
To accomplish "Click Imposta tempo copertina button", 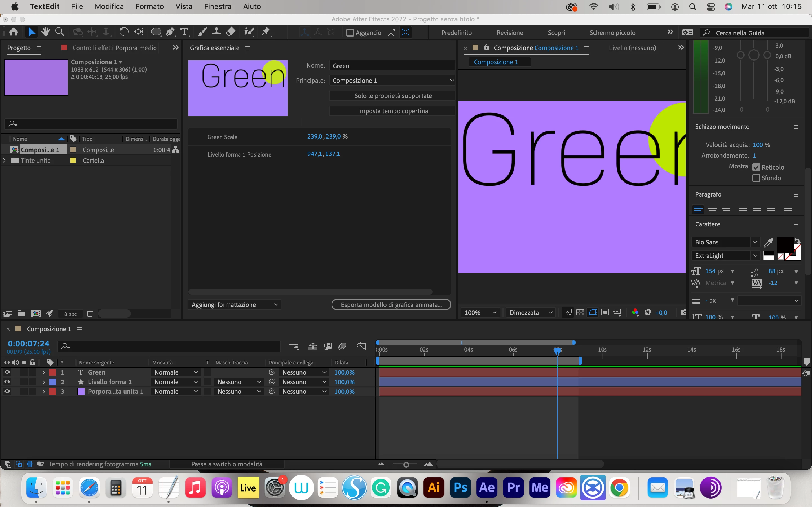I will [x=392, y=111].
